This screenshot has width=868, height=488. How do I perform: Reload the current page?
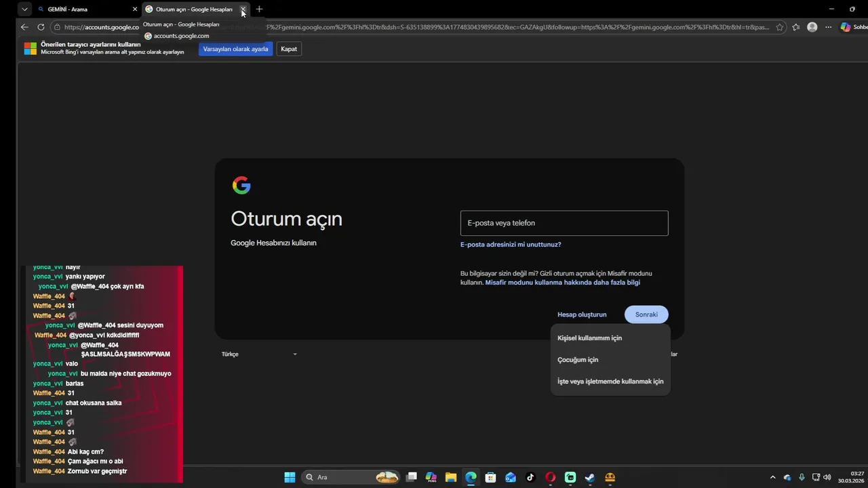coord(41,27)
